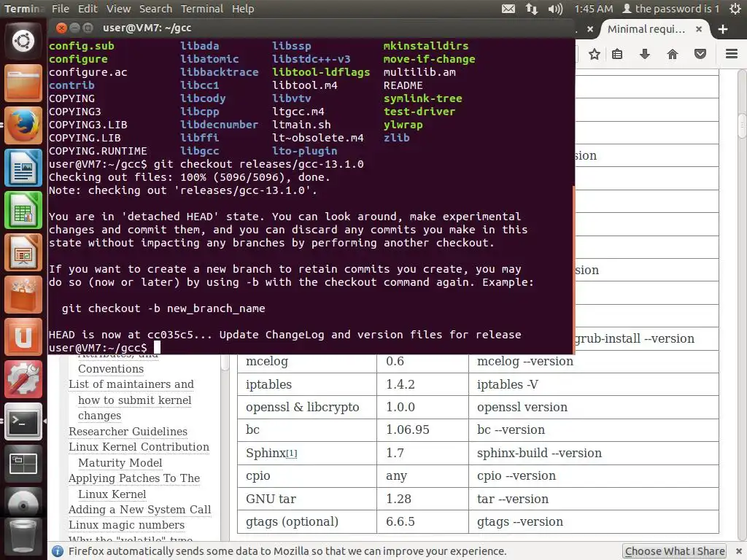Open the Files manager in launcher
The image size is (747, 560).
(23, 83)
